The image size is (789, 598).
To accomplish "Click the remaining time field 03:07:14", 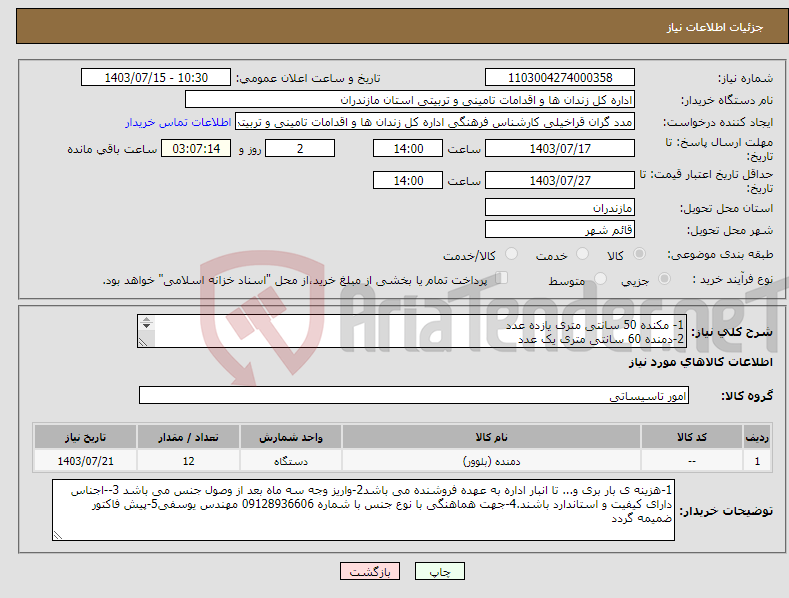I will click(196, 148).
